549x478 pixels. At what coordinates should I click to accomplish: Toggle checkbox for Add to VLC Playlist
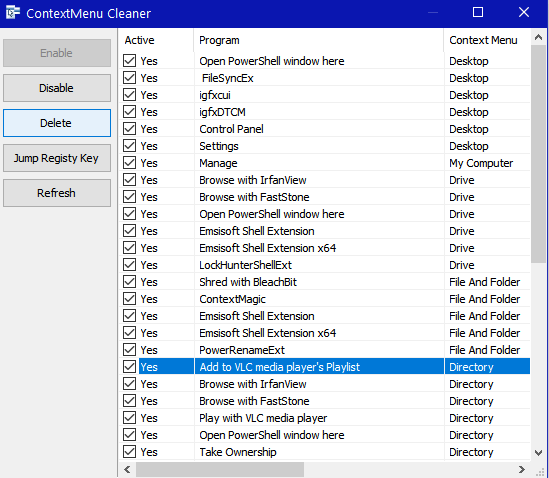pos(130,367)
